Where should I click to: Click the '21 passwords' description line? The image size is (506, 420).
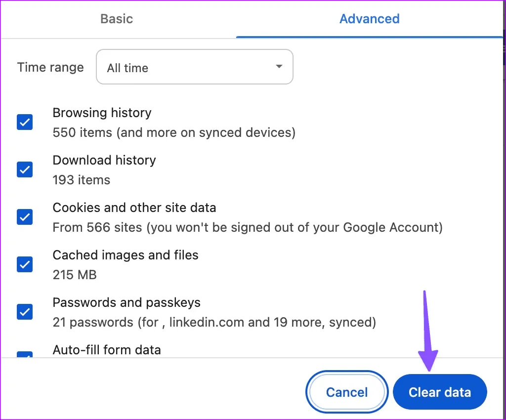point(214,323)
